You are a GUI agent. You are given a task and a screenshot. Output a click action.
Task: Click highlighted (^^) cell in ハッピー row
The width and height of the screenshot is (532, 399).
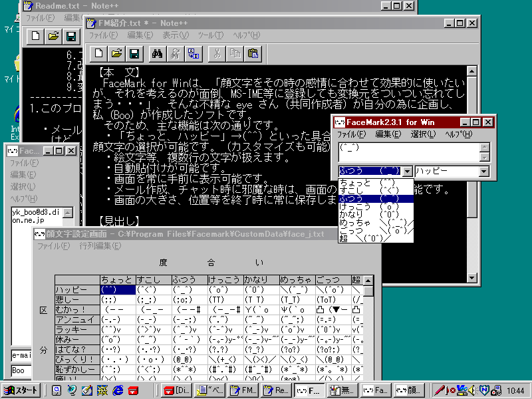tap(118, 290)
